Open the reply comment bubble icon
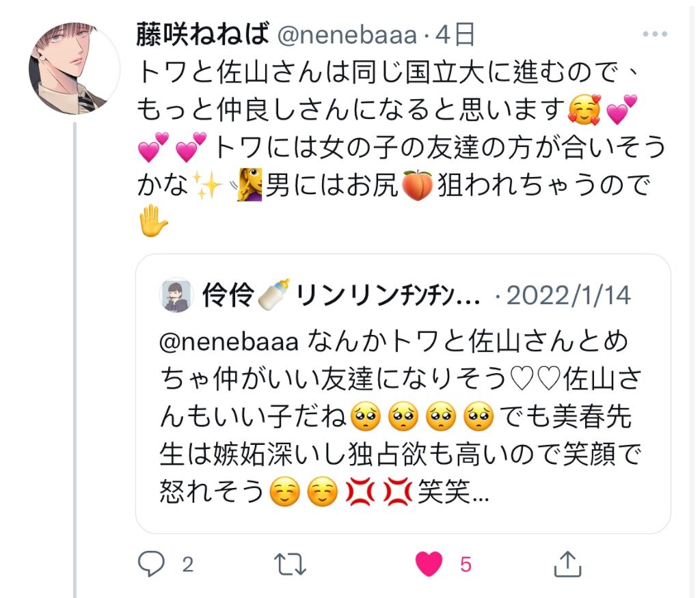 pos(151,564)
